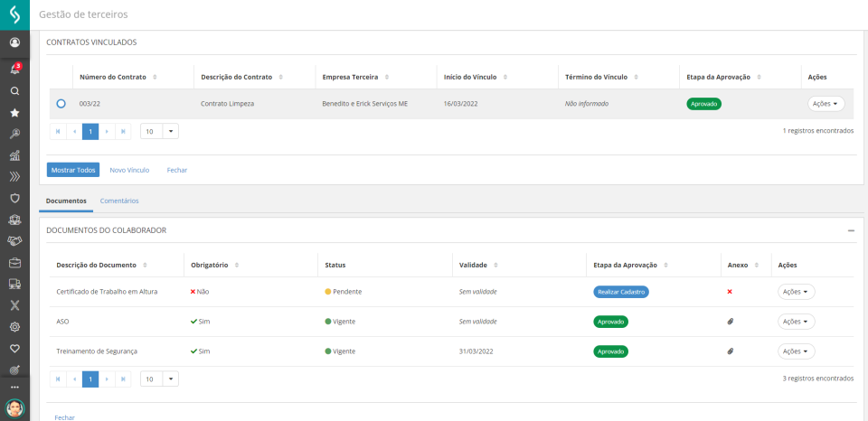Image resolution: width=868 pixels, height=421 pixels.
Task: Switch to the Comentários tab
Action: point(119,201)
